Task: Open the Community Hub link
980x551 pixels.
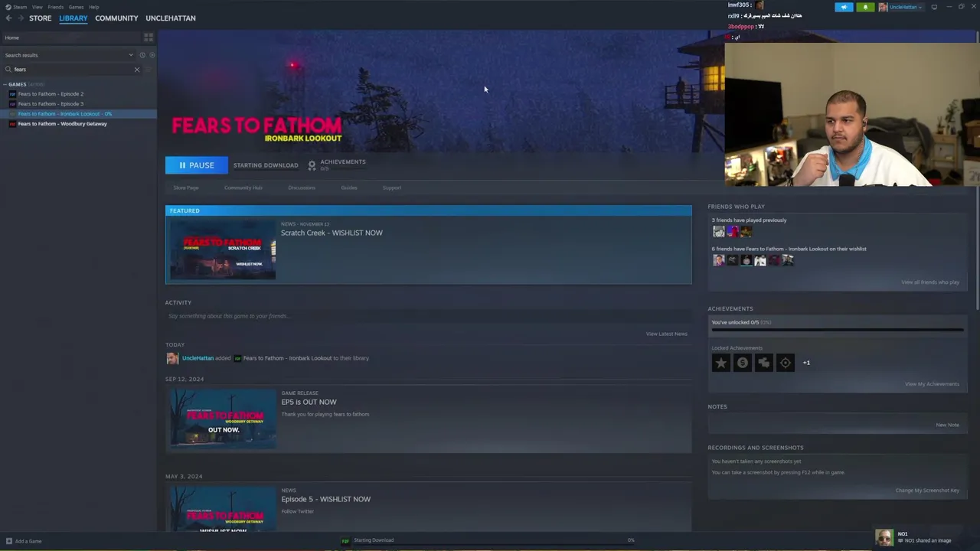Action: [243, 187]
